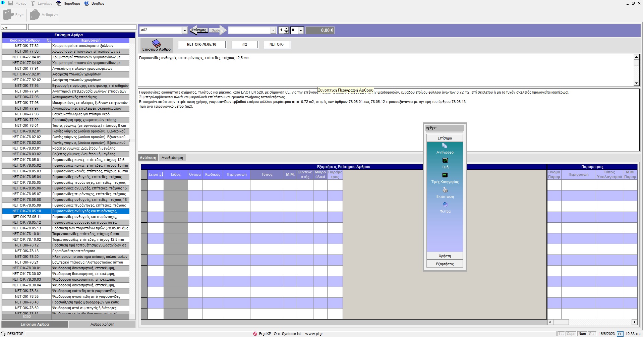
Task: Click the Εκτύπωση printer icon
Action: (x=445, y=190)
